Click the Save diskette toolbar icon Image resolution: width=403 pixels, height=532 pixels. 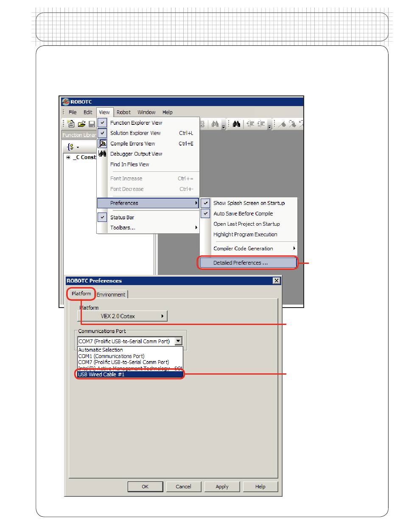pos(92,124)
